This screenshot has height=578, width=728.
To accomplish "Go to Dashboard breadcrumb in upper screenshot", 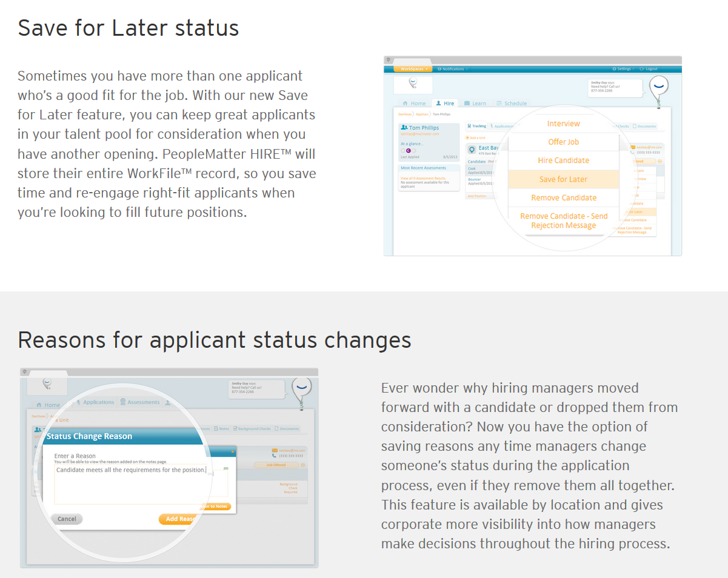I will [405, 115].
